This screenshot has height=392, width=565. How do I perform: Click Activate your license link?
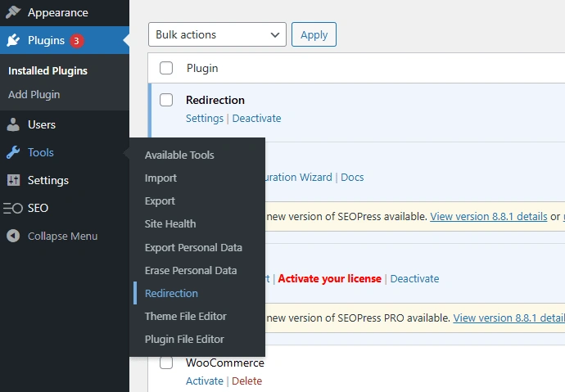point(329,278)
